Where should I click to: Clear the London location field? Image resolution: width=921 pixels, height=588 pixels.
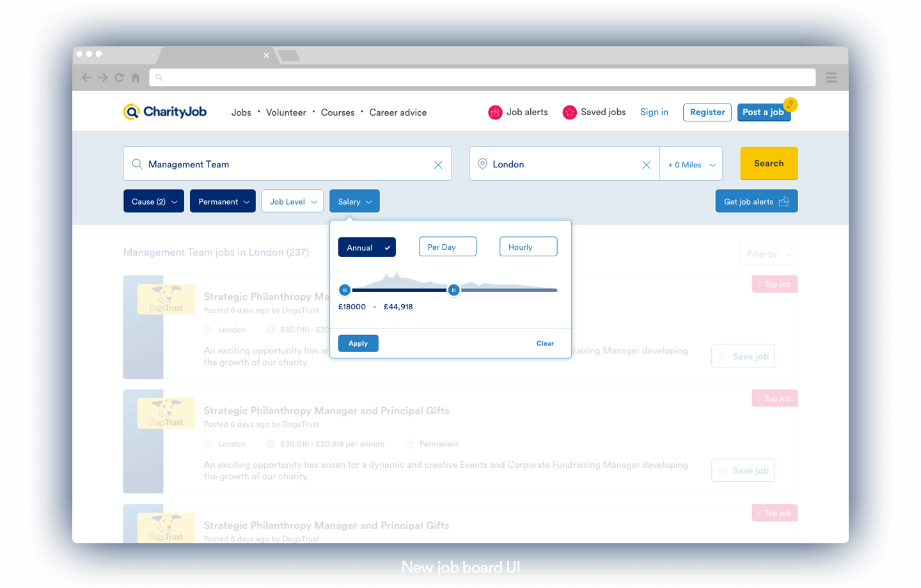647,165
